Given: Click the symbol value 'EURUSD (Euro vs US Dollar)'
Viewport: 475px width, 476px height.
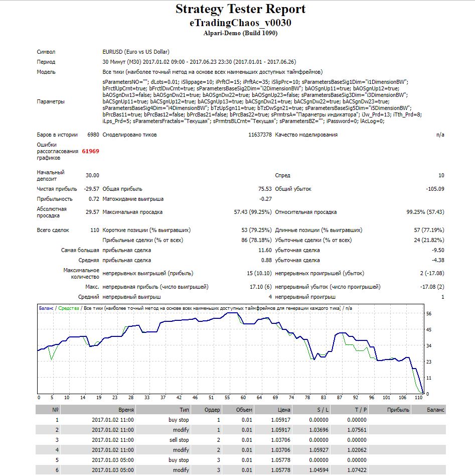Looking at the screenshot, I should click(136, 52).
